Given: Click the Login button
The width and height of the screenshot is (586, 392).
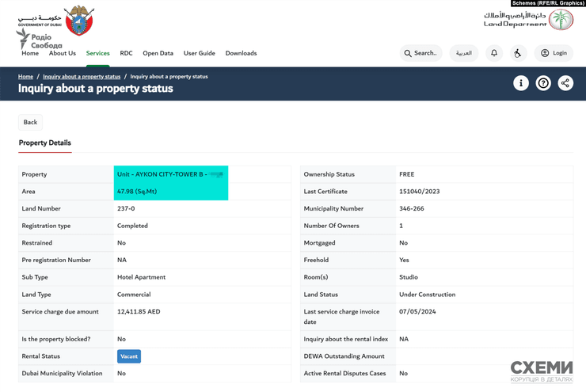Looking at the screenshot, I should [554, 53].
